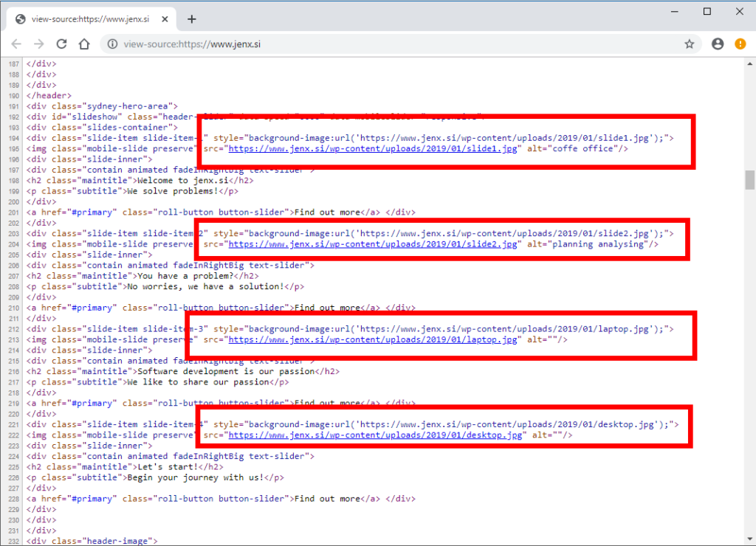756x546 pixels.
Task: Click the slide-inner div on line 196
Action: point(89,159)
